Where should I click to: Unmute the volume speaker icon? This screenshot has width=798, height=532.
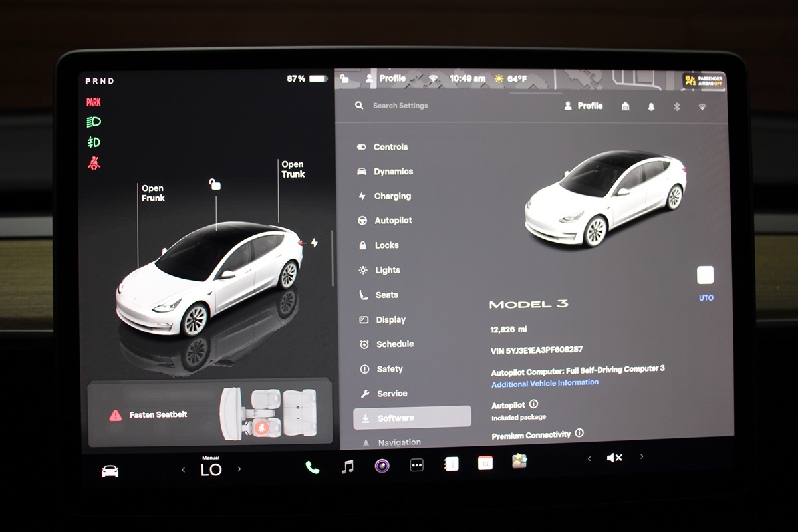tap(614, 458)
